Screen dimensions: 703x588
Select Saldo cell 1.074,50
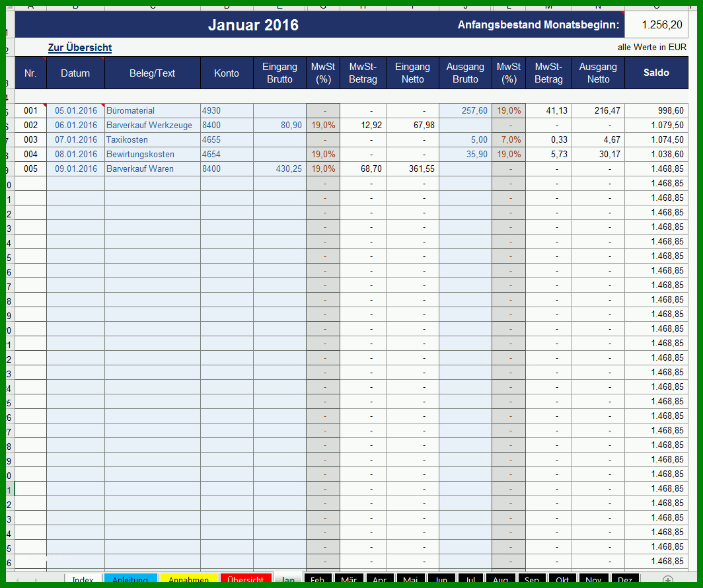tap(656, 140)
